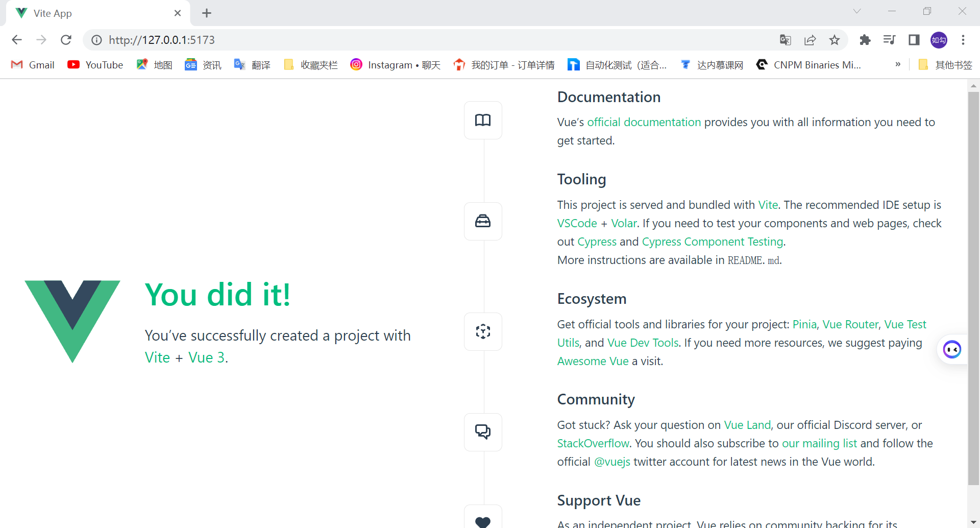Open the StackOverflow link

click(593, 443)
